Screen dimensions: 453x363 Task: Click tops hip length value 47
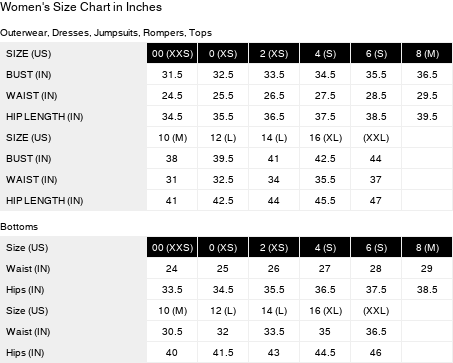(x=376, y=200)
